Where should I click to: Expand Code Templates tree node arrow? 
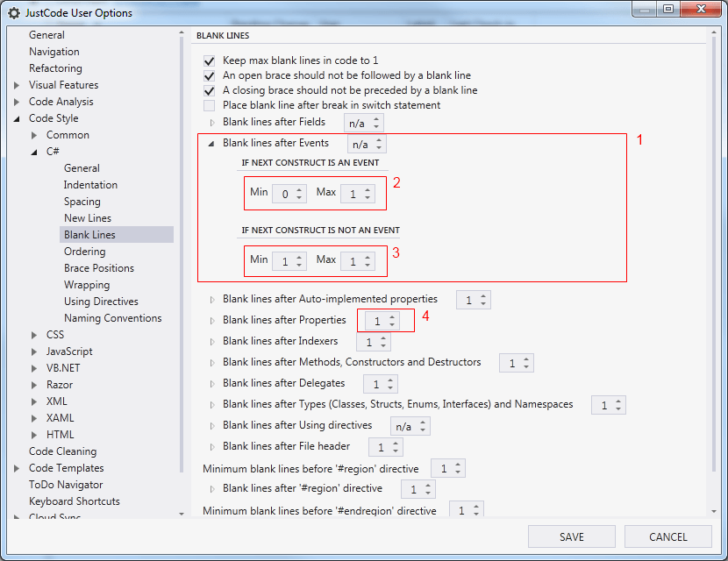(17, 468)
